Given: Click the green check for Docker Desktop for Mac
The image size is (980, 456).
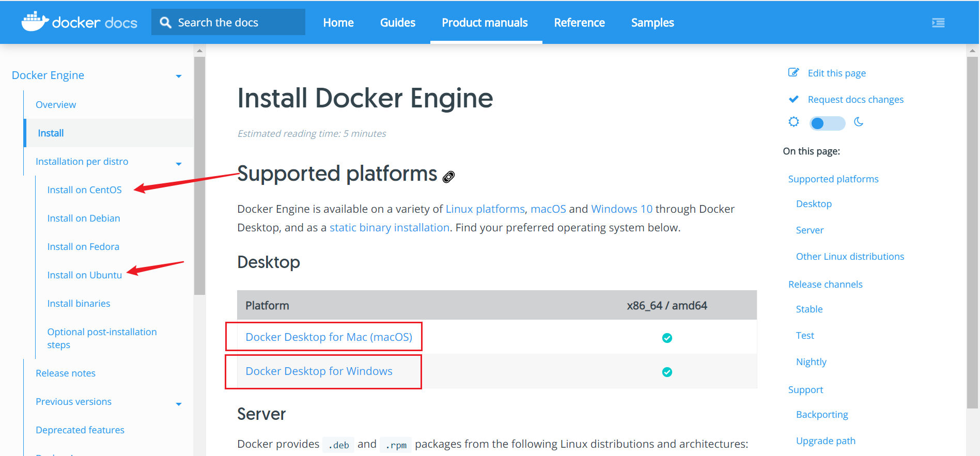Looking at the screenshot, I should pos(667,338).
